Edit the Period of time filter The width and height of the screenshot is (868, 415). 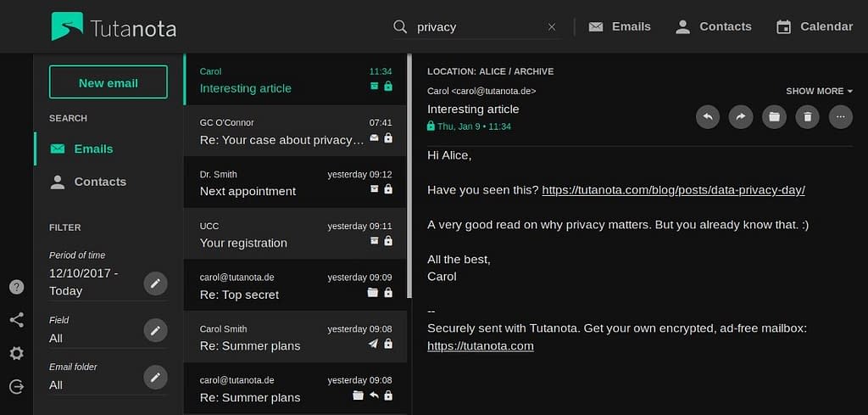[x=156, y=283]
